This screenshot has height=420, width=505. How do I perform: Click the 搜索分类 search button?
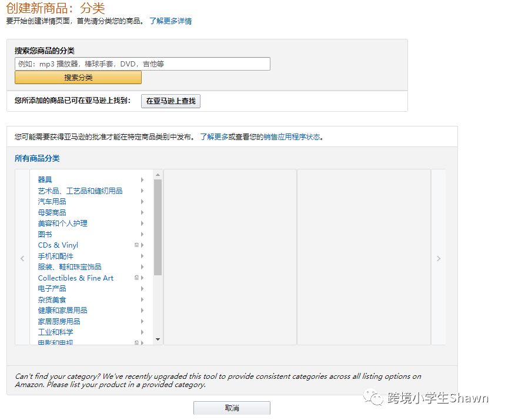(78, 78)
